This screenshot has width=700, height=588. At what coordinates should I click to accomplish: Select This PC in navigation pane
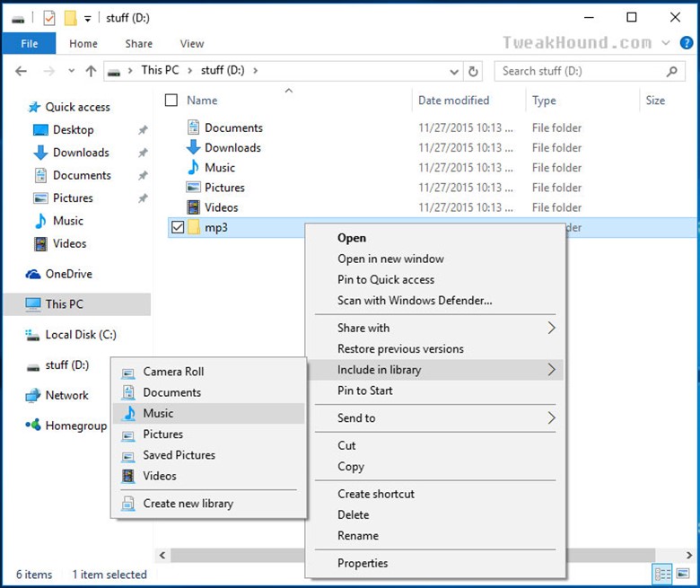pyautogui.click(x=77, y=304)
